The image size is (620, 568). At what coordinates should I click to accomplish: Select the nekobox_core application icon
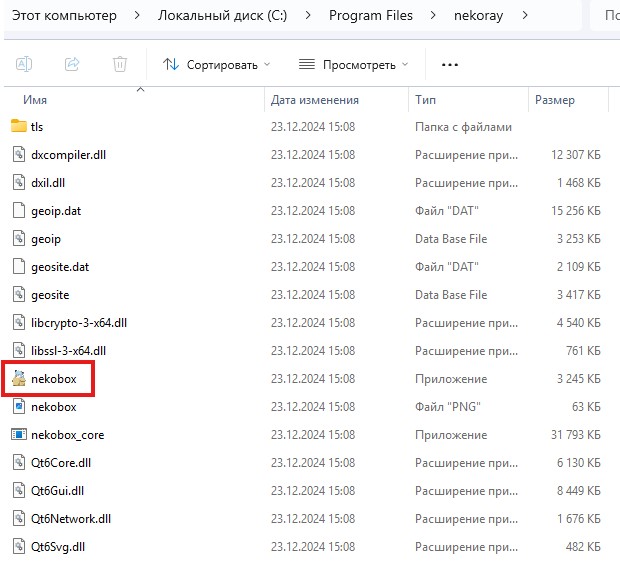tap(19, 435)
